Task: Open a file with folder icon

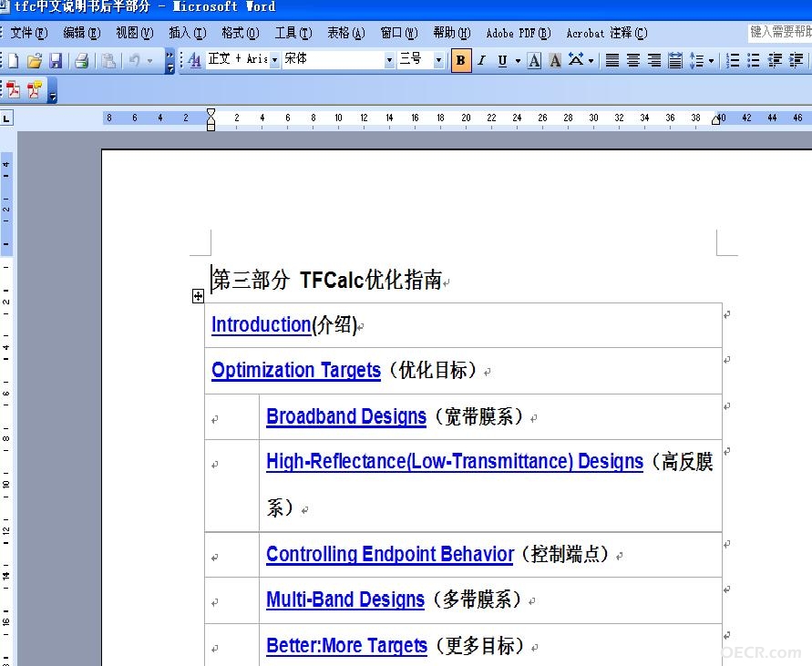Action: pos(35,61)
